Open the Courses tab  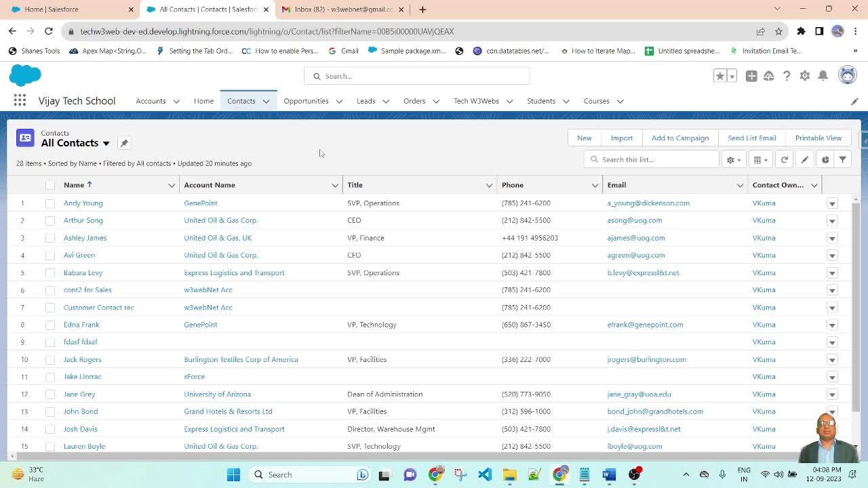tap(596, 101)
